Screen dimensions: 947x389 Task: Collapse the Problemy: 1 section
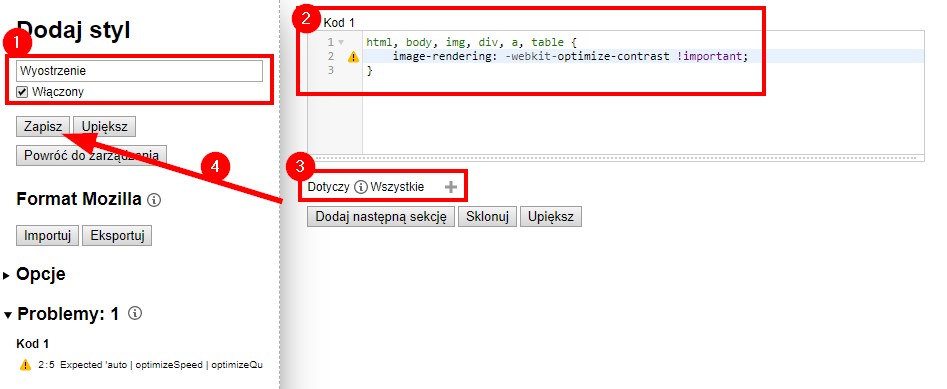pos(8,315)
